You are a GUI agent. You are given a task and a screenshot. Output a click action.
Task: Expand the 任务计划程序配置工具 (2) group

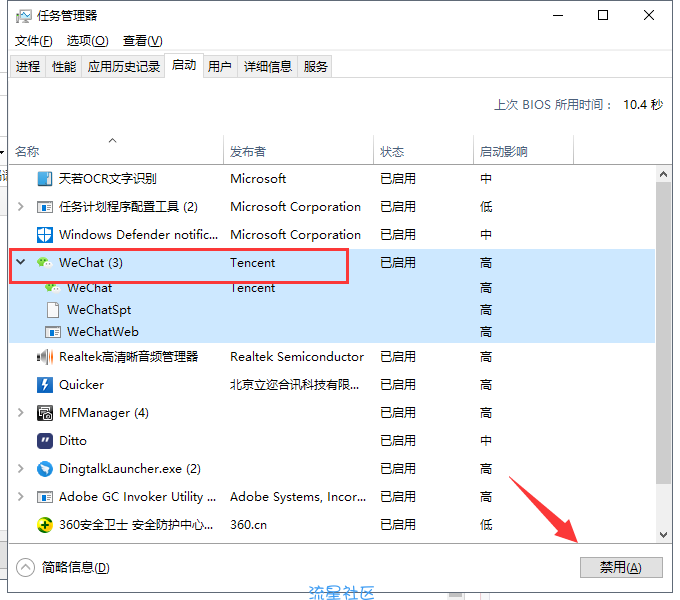20,207
